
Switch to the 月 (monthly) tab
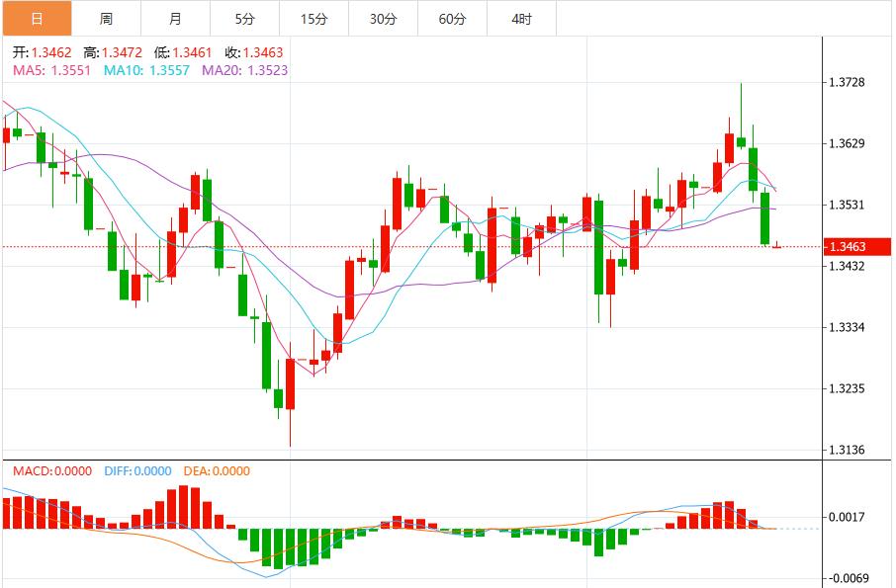173,17
